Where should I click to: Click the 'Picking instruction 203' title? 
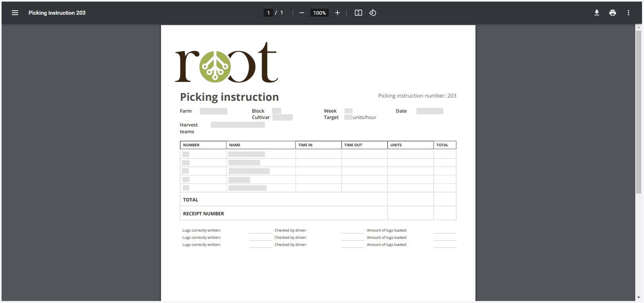pos(57,13)
